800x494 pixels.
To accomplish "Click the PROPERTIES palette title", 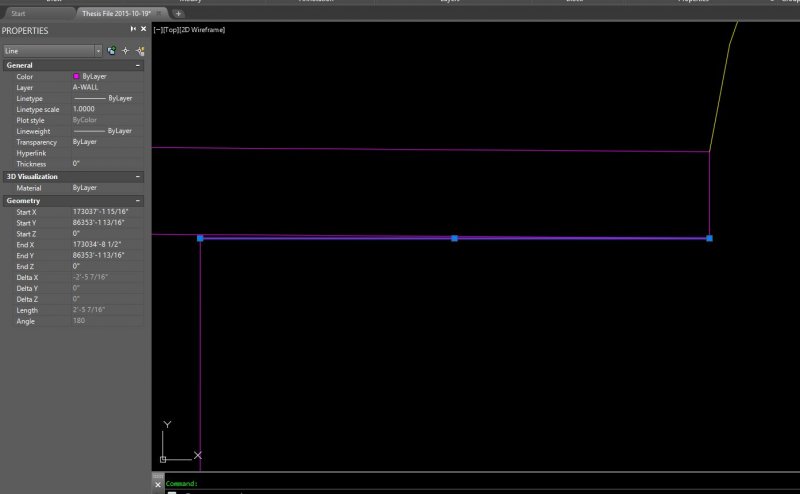I will tap(24, 31).
